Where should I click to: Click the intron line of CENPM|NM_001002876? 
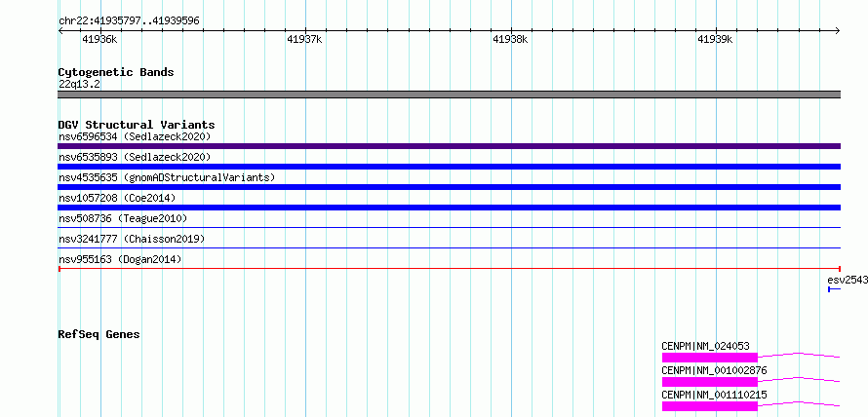[x=799, y=378]
